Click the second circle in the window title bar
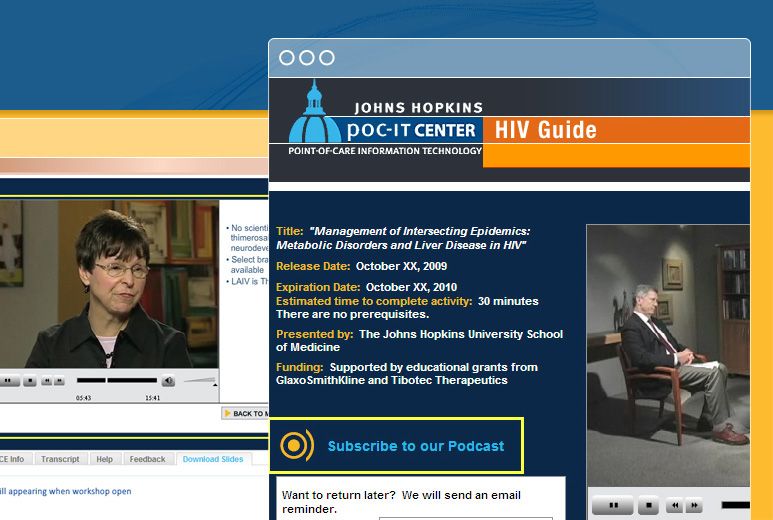Viewport: 773px width, 520px height. coord(307,58)
